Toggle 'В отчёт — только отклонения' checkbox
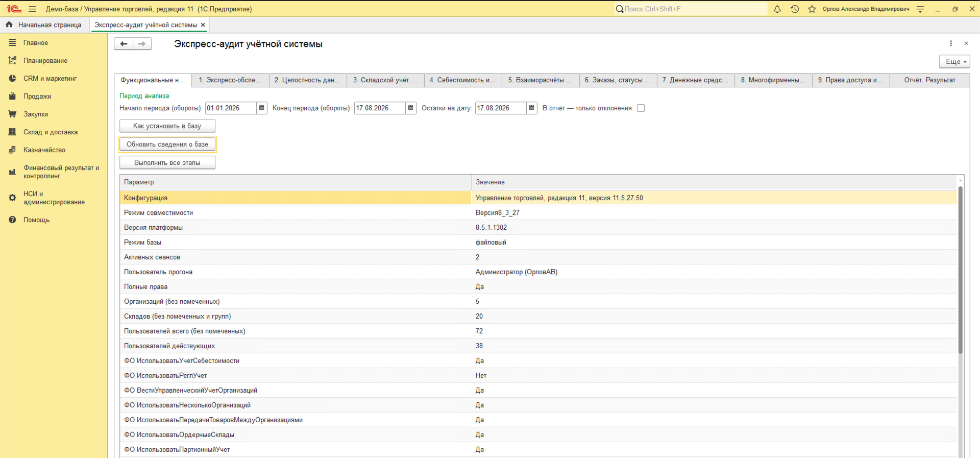Image resolution: width=980 pixels, height=458 pixels. [641, 108]
